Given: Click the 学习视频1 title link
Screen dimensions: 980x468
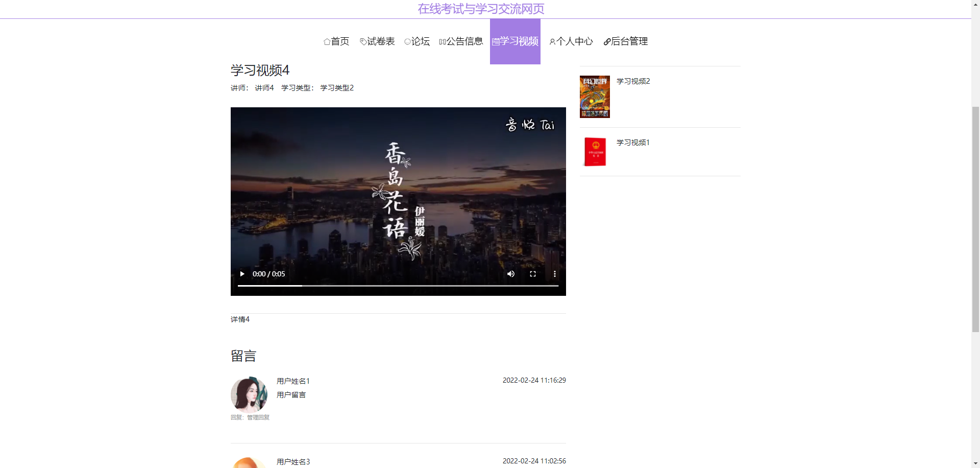Looking at the screenshot, I should [633, 143].
